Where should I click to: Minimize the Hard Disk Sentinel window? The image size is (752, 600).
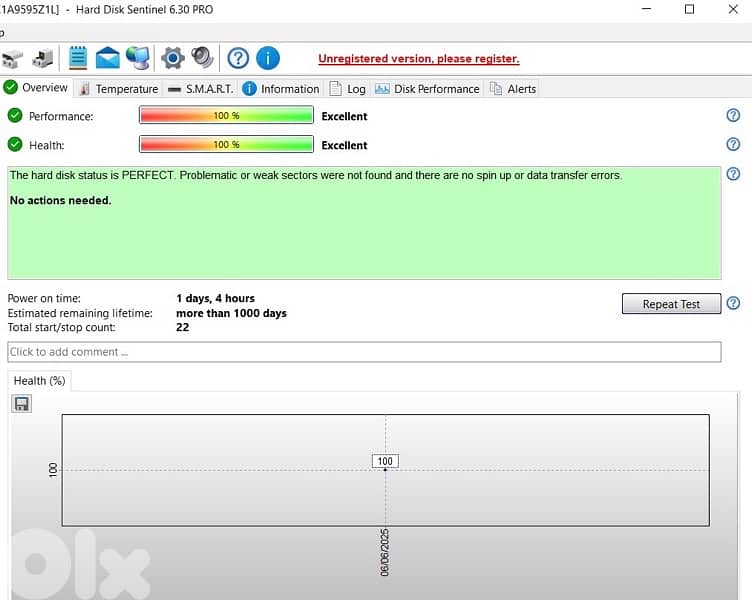click(646, 9)
